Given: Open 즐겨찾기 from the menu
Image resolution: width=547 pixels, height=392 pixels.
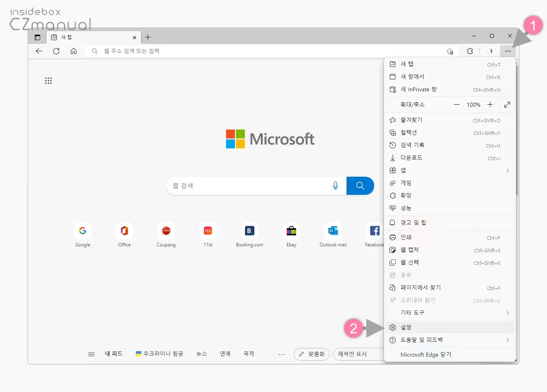Looking at the screenshot, I should point(450,120).
